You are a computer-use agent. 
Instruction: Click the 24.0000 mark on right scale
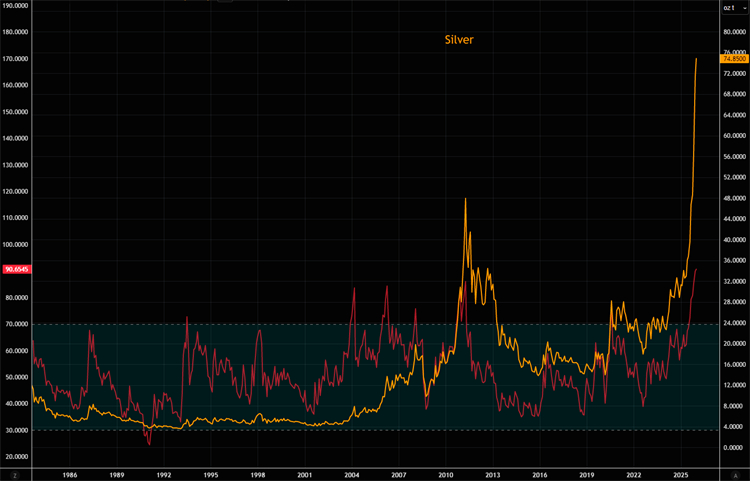(x=733, y=323)
